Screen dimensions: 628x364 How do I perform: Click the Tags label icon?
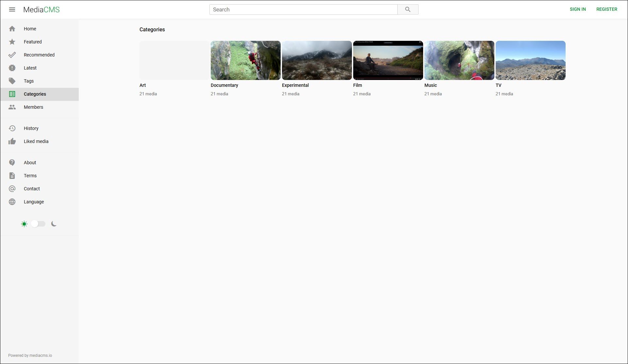pyautogui.click(x=12, y=81)
